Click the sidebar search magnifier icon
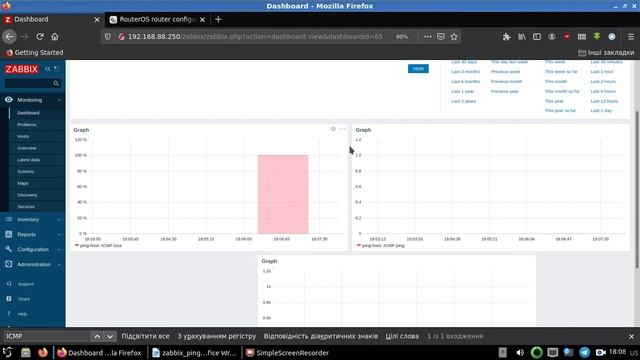The width and height of the screenshot is (640, 360). click(x=56, y=83)
